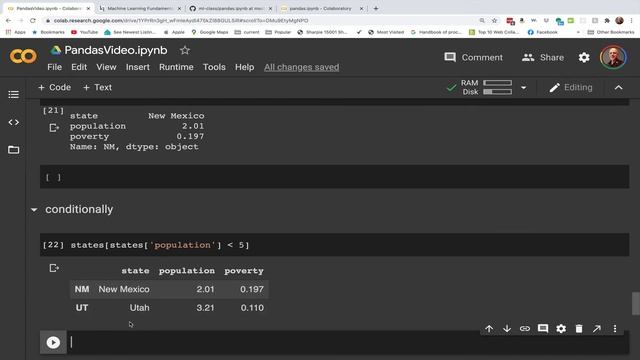Switch to PandasVideo.ipynb browser tab

point(49,8)
